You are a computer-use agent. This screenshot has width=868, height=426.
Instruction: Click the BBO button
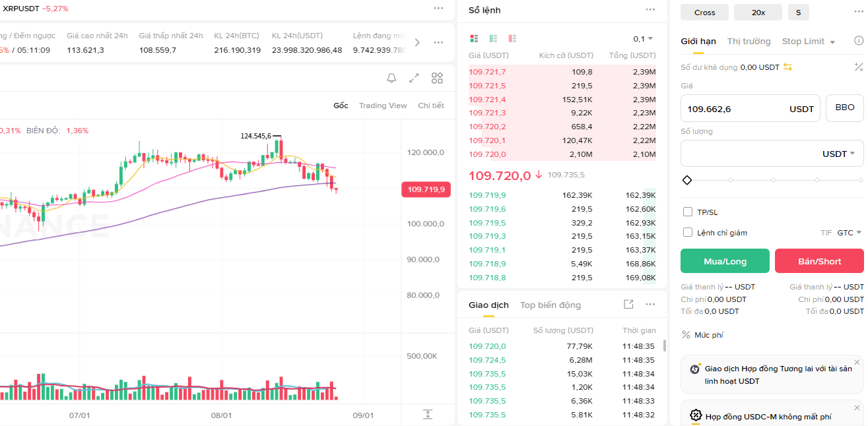click(845, 107)
